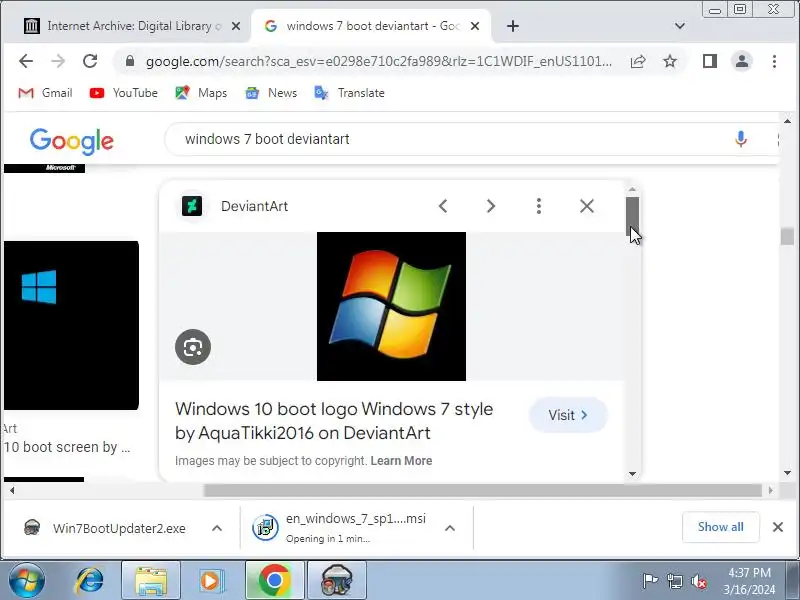Open News bookmark
This screenshot has width=800, height=600.
coord(271,93)
